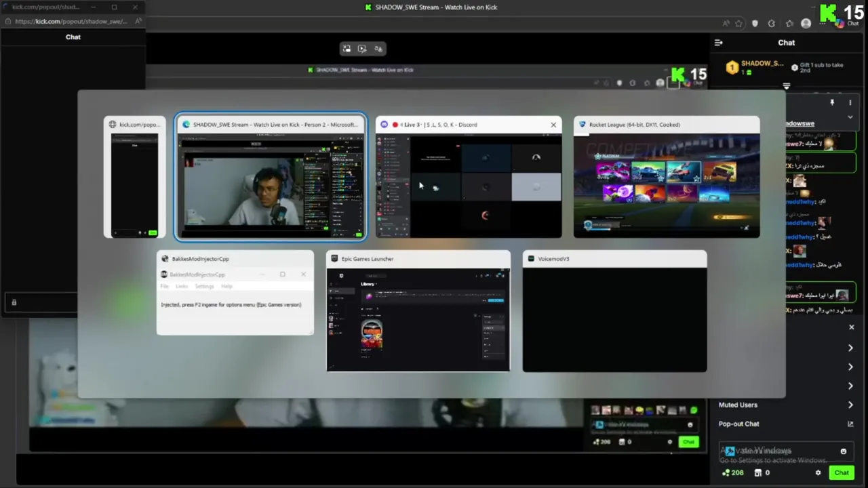Click the lock icon at popout chat bottom

(x=14, y=302)
